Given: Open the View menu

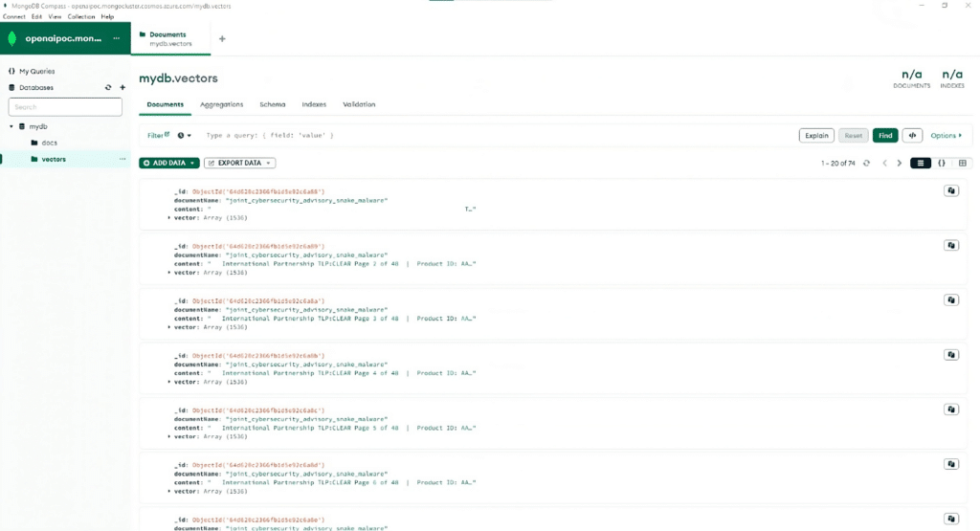Looking at the screenshot, I should tap(55, 17).
